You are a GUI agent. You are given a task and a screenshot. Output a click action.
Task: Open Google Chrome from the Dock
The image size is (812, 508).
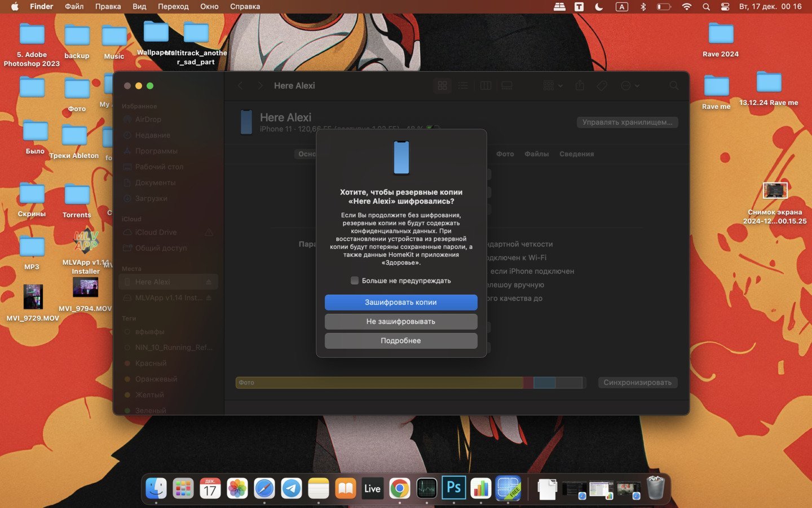point(400,489)
